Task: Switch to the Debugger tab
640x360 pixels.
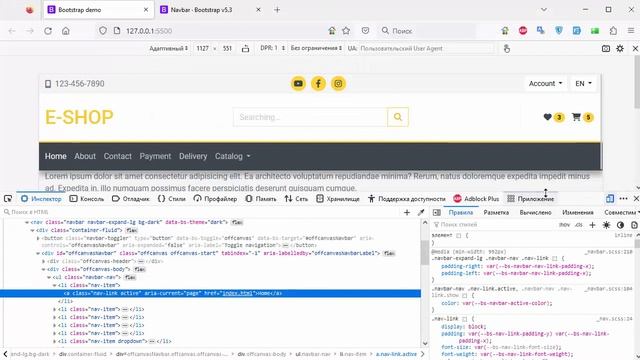Action: pos(131,199)
